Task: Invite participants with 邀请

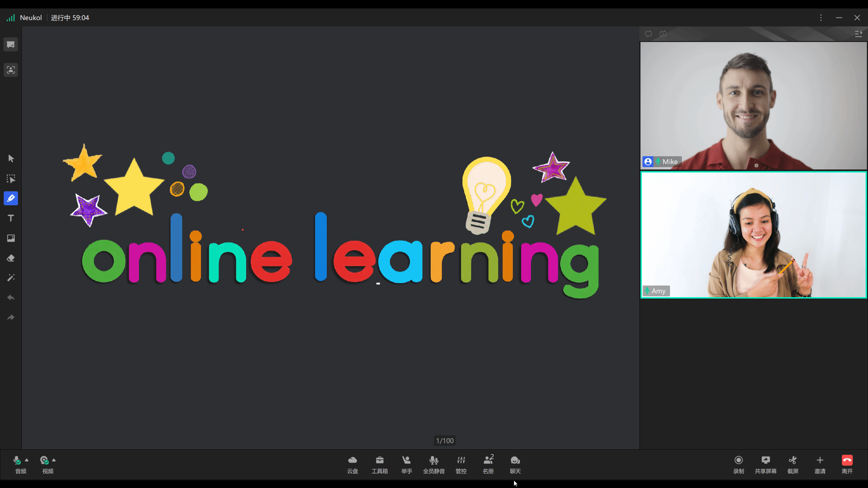Action: (x=820, y=465)
